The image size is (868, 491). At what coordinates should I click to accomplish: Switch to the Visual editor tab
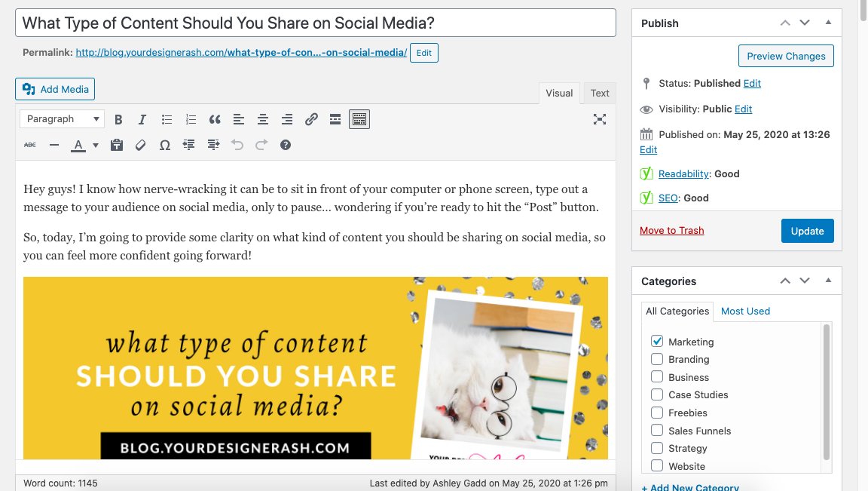[559, 93]
